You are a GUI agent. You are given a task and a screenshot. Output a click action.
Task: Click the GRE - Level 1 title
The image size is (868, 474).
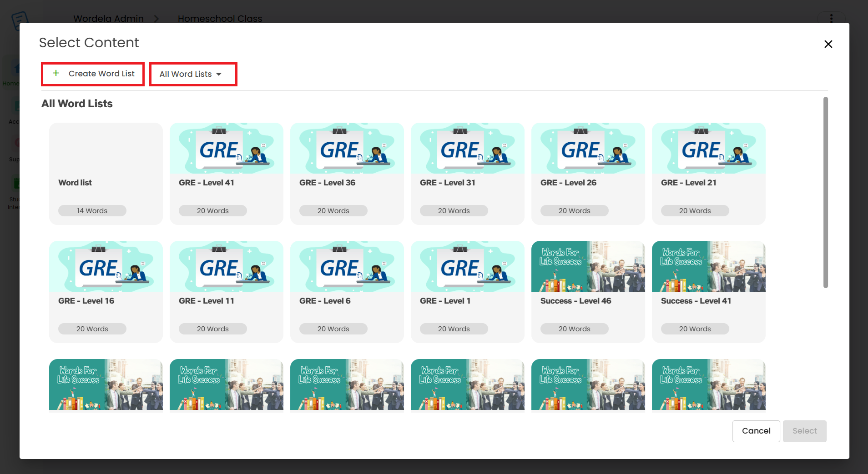(445, 301)
